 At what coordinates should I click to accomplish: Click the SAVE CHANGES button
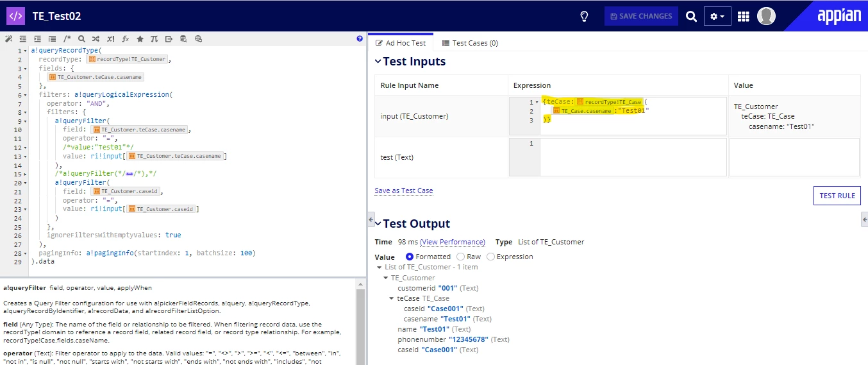tap(641, 16)
